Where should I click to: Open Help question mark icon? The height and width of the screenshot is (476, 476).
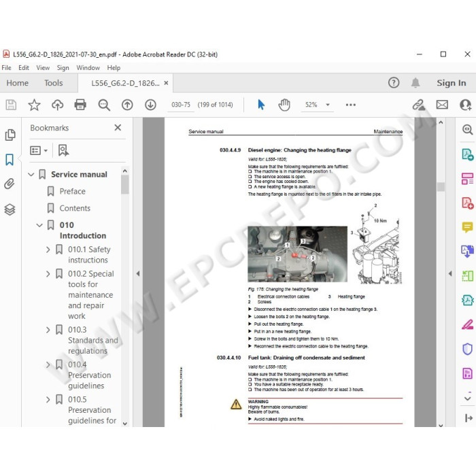[x=394, y=82]
